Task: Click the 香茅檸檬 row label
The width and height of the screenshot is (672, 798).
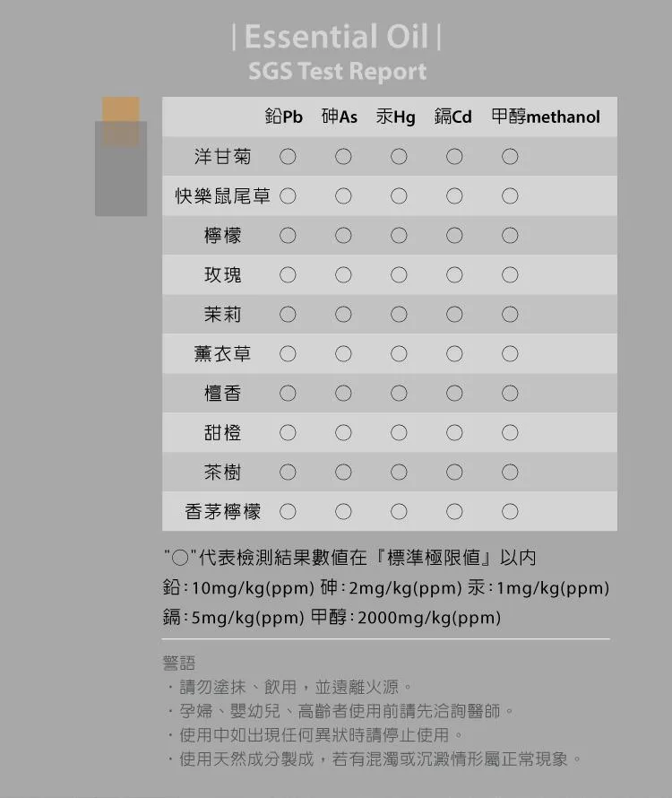Action: 223,512
